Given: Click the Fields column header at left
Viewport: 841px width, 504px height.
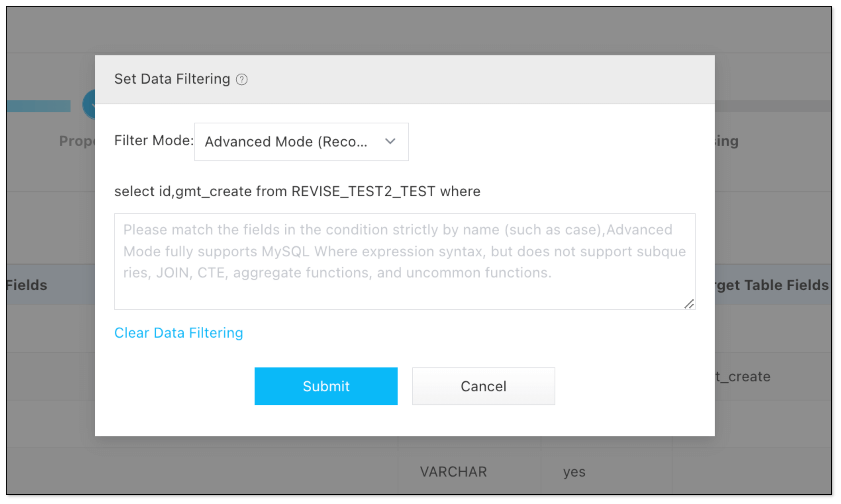Looking at the screenshot, I should pos(26,285).
